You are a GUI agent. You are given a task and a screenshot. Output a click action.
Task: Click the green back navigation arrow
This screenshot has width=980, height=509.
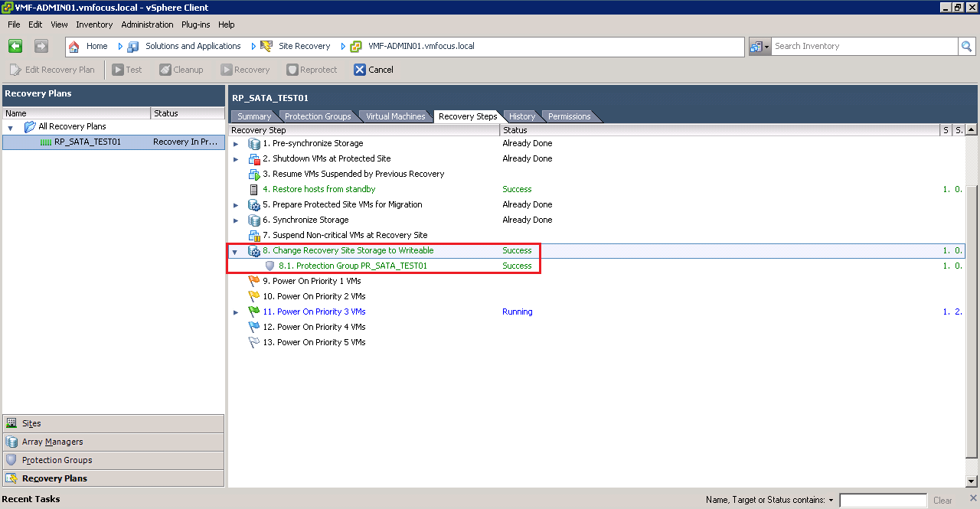15,46
